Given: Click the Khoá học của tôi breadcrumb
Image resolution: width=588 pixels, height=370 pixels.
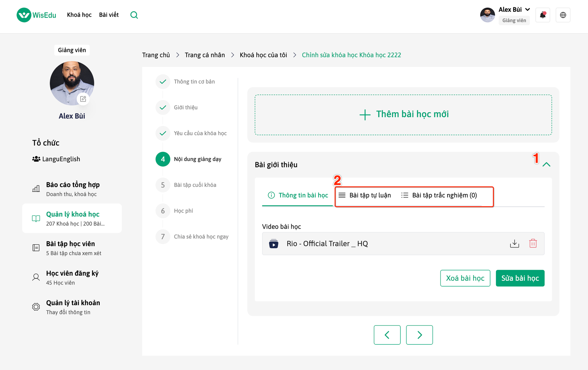Looking at the screenshot, I should click(263, 55).
